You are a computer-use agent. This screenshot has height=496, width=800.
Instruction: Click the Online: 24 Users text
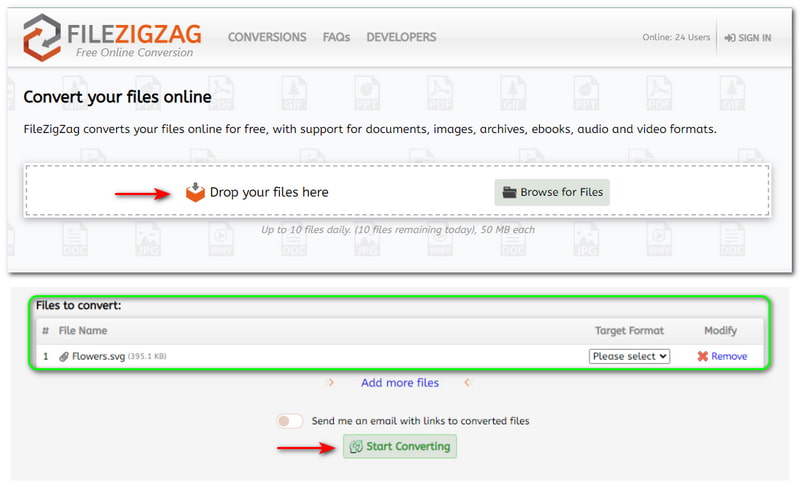pyautogui.click(x=676, y=37)
